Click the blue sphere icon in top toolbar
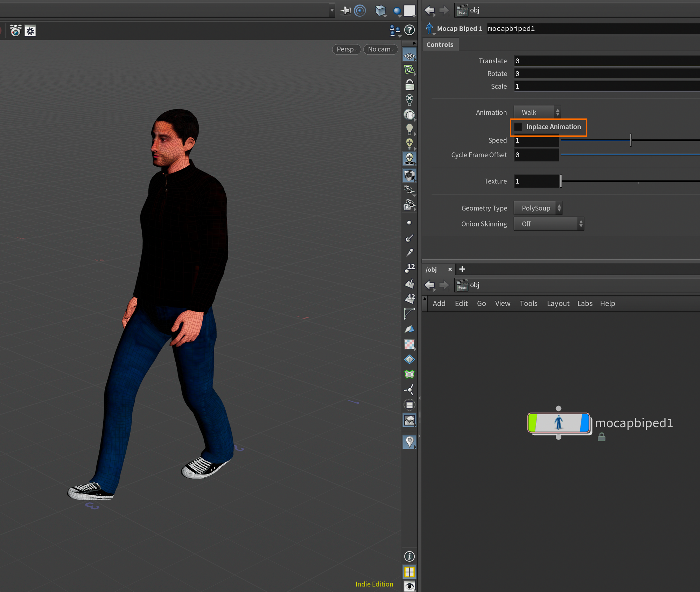Screen dimensions: 700x592 [x=397, y=11]
